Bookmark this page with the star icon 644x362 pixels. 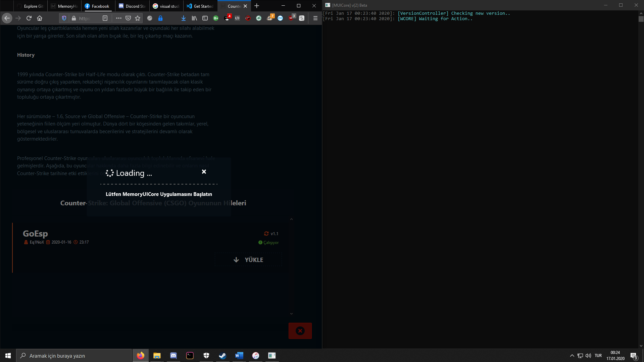(138, 18)
